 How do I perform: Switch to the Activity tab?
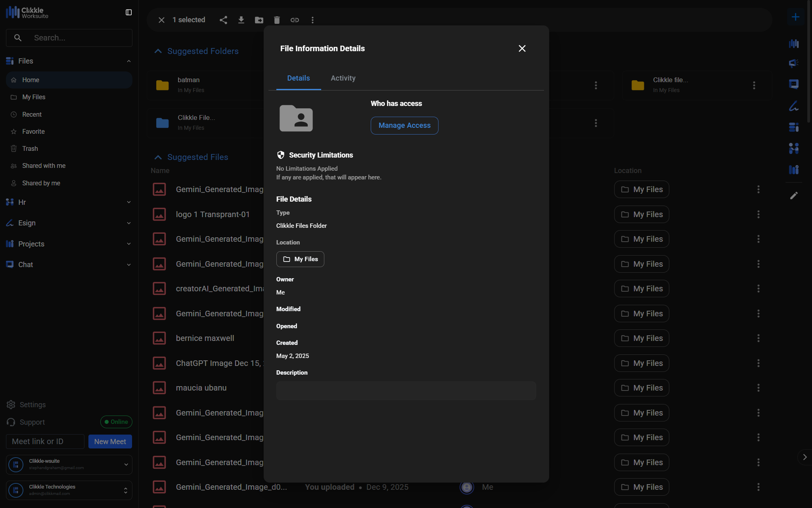click(343, 78)
